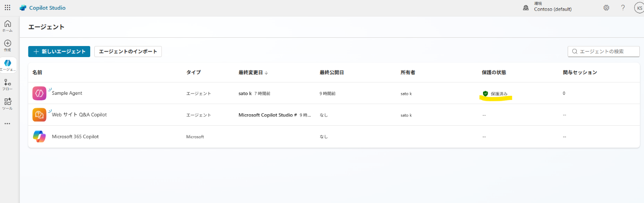This screenshot has width=644, height=203.
Task: Click the Sample Agent type cell エージェント
Action: pyautogui.click(x=198, y=93)
